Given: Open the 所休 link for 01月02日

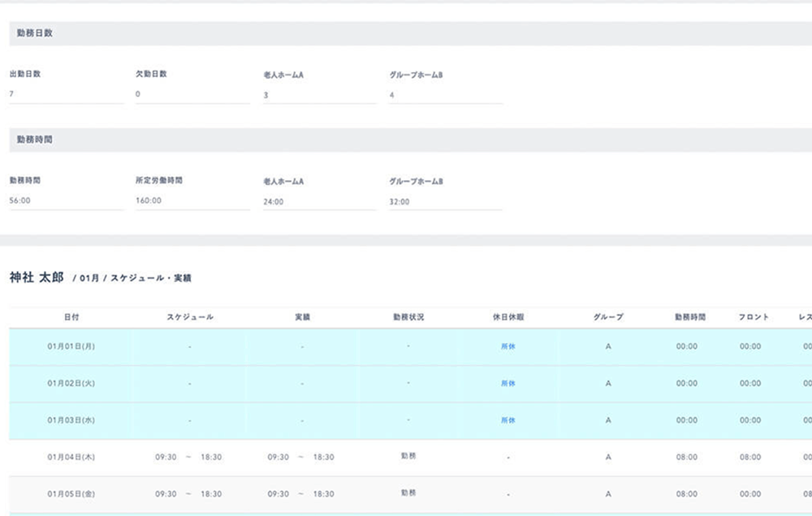Looking at the screenshot, I should tap(508, 383).
